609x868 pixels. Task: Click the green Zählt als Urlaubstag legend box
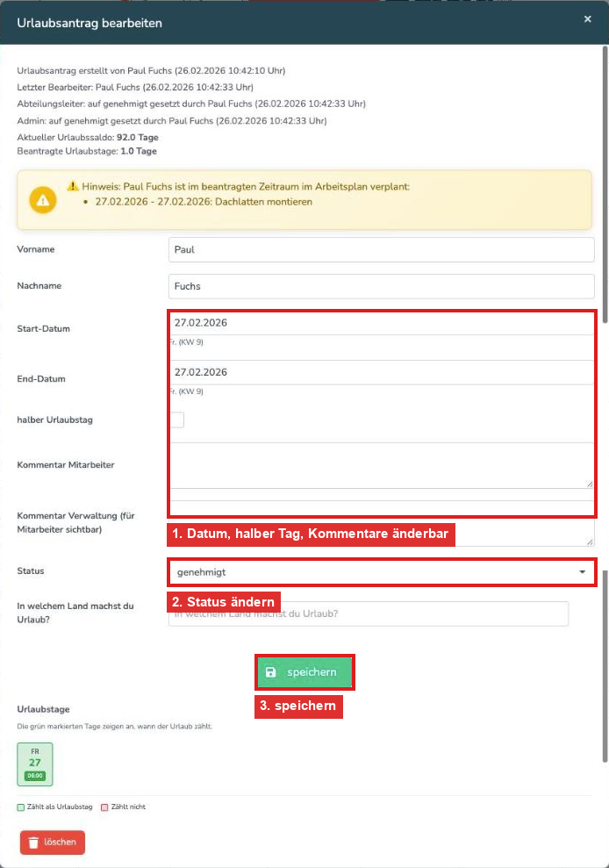pyautogui.click(x=20, y=807)
